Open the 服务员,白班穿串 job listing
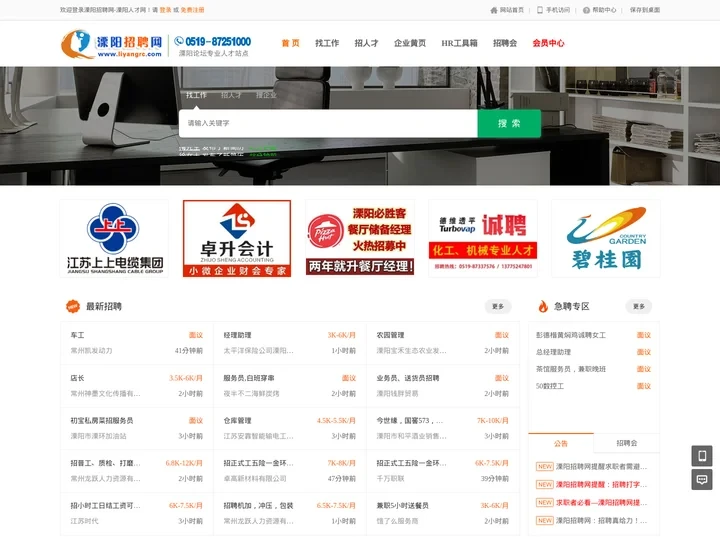720x540 pixels. [x=249, y=378]
